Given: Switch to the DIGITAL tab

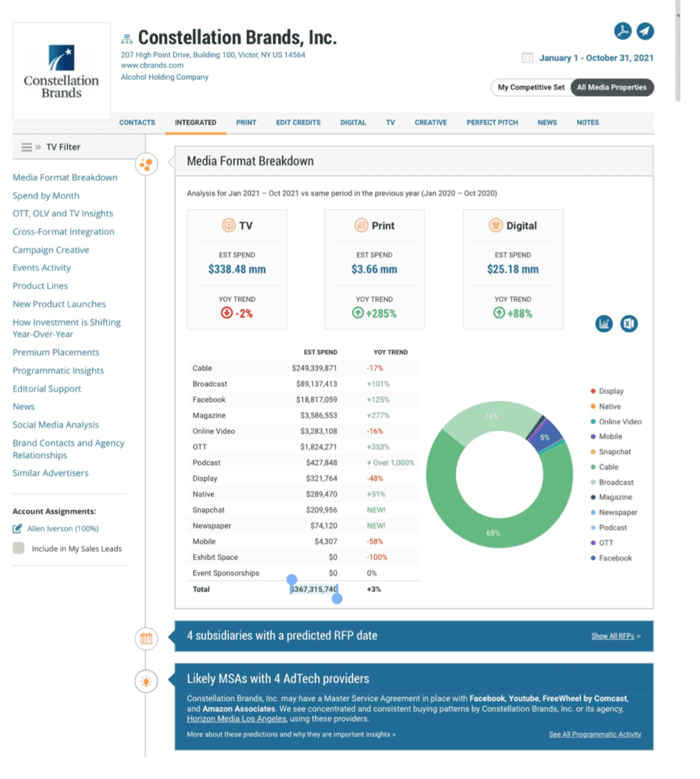Looking at the screenshot, I should [x=353, y=122].
